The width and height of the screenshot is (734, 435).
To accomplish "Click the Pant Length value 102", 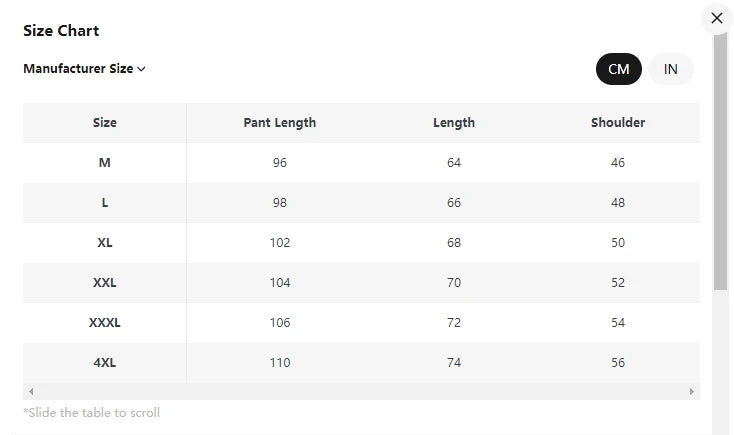I will [280, 243].
